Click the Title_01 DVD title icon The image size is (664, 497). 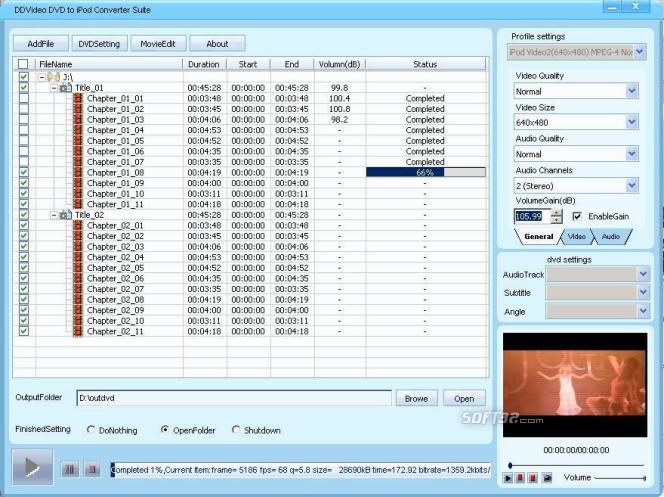(66, 88)
